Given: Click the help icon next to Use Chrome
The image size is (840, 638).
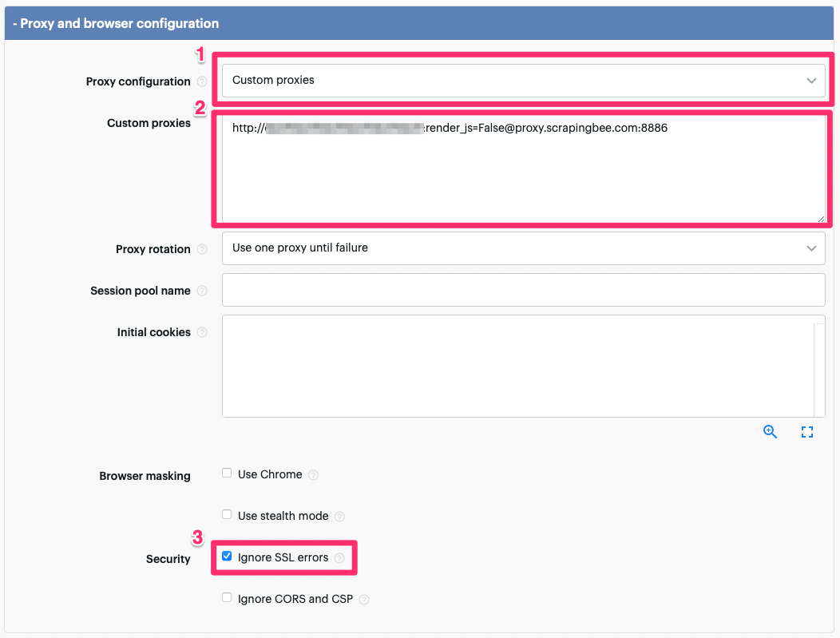Looking at the screenshot, I should pos(313,475).
